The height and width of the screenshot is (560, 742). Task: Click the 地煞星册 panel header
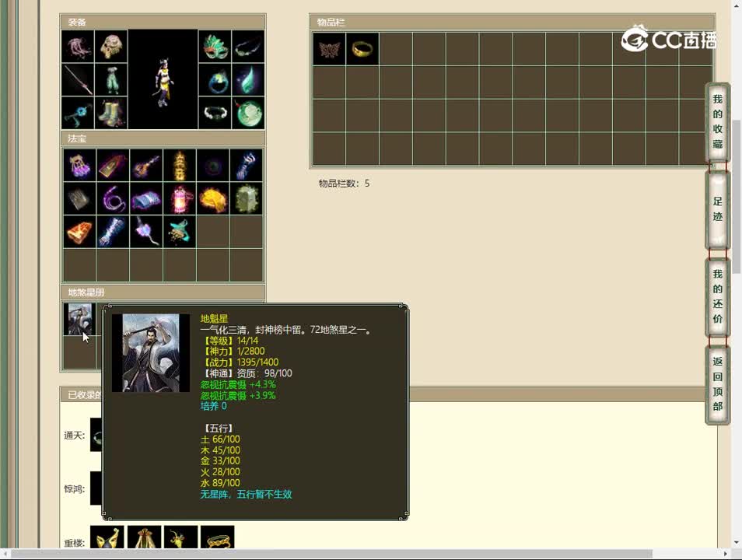[163, 292]
